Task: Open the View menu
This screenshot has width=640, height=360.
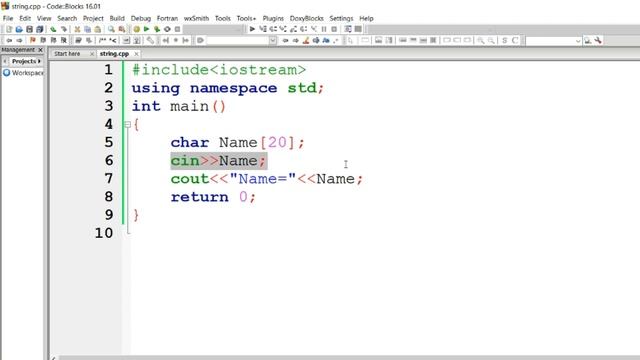Action: point(44,18)
